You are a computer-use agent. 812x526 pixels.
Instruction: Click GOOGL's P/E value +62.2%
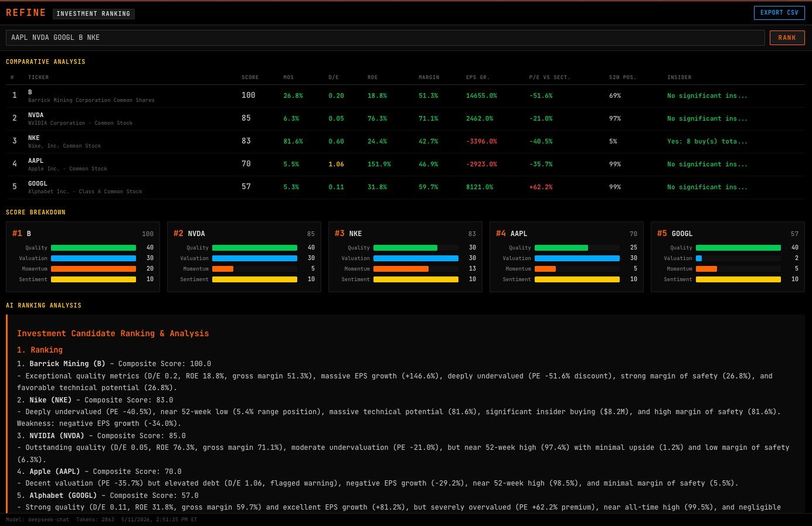pyautogui.click(x=541, y=187)
